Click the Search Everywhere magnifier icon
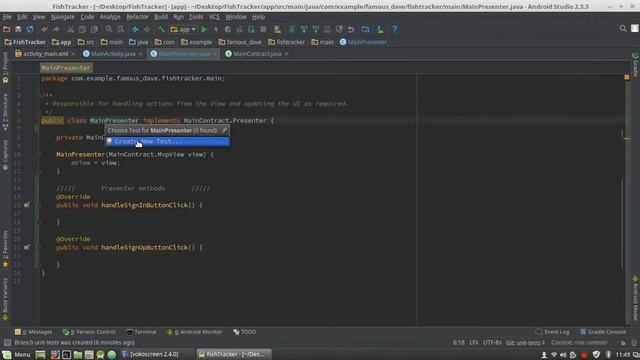Viewport: 640px width, 360px height. click(623, 29)
